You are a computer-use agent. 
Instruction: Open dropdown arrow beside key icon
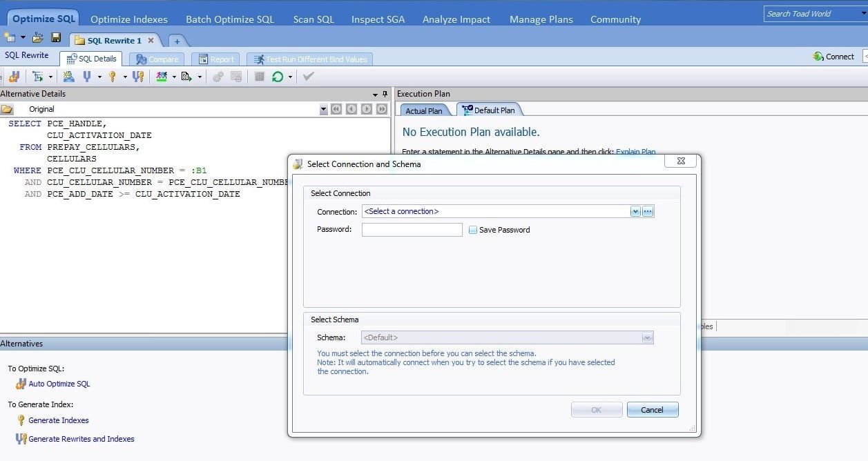tap(125, 77)
